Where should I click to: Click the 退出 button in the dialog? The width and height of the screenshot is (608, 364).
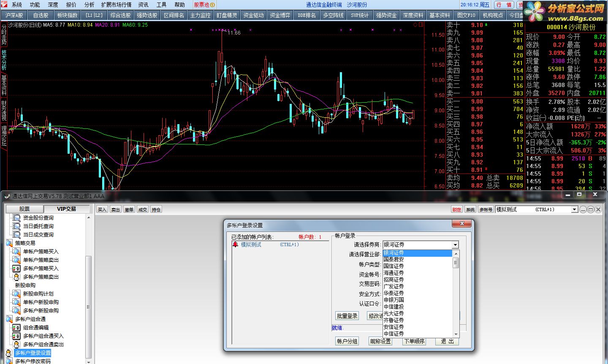click(447, 341)
